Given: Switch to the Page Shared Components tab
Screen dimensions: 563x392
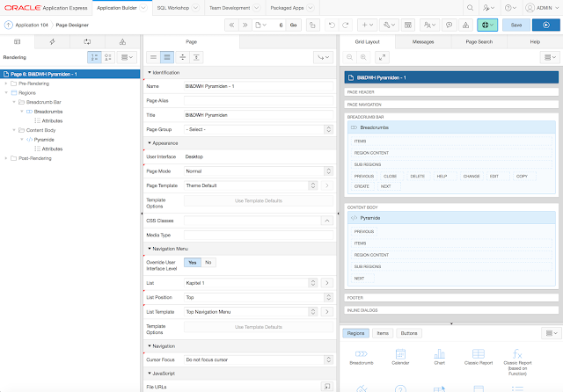Looking at the screenshot, I should click(122, 42).
